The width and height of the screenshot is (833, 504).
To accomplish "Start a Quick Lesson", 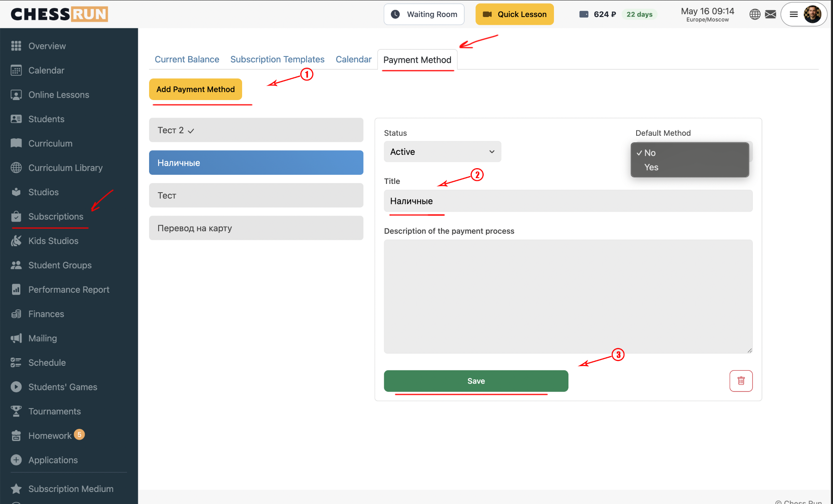I will (x=514, y=15).
